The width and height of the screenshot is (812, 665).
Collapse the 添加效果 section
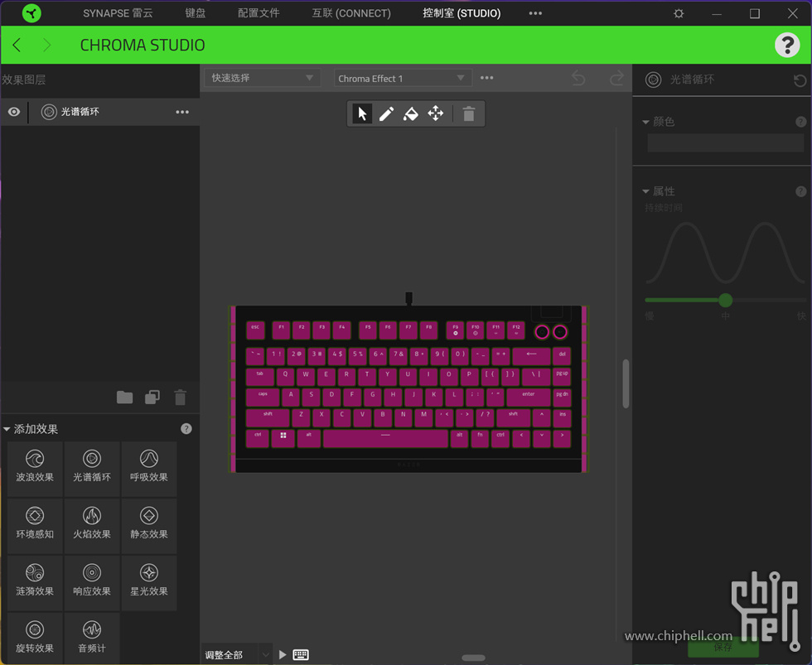click(x=7, y=429)
